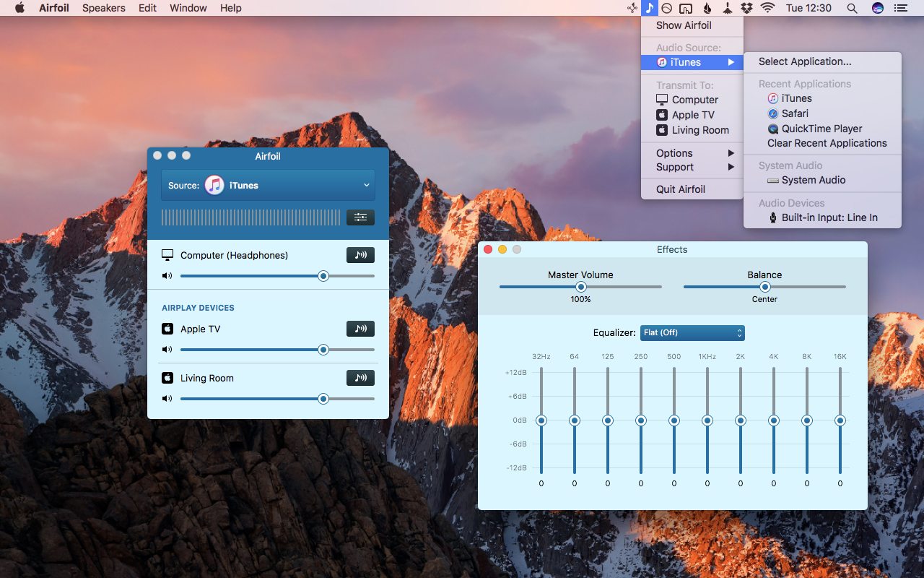Choose Quit Airfoil
924x578 pixels.
(692, 189)
